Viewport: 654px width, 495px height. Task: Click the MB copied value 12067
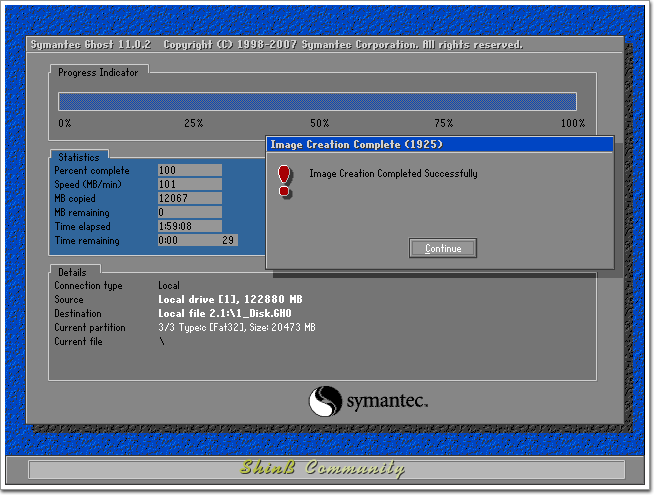point(190,198)
